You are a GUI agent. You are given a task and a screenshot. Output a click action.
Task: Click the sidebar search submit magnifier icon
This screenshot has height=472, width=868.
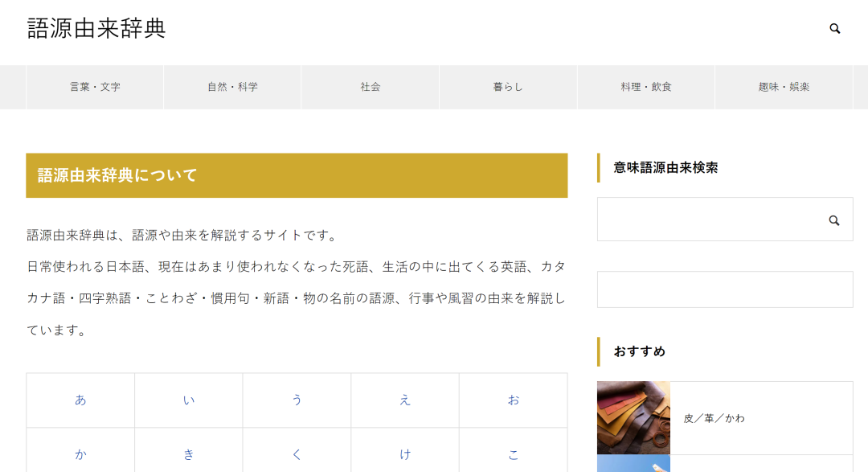834,220
